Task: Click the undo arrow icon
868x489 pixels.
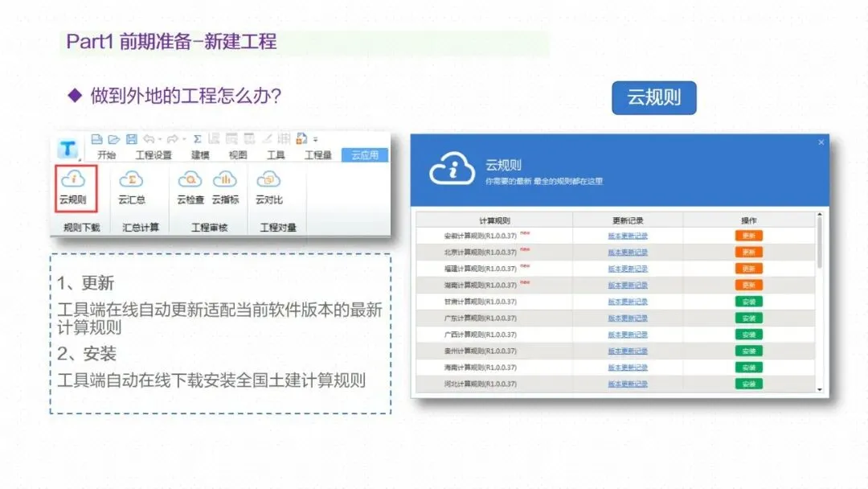Action: pos(149,139)
